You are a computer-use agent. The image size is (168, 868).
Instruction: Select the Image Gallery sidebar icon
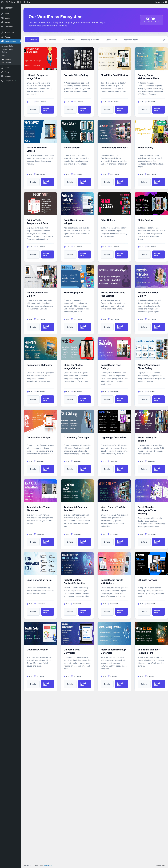pos(2,41)
